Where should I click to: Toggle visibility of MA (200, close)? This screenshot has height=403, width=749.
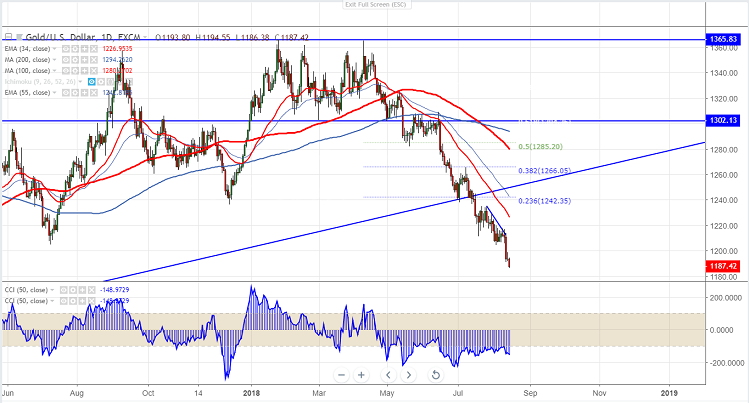pyautogui.click(x=66, y=60)
